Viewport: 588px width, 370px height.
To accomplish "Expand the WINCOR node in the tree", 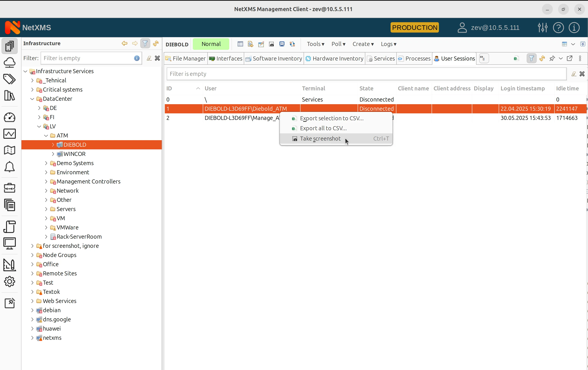I will click(x=53, y=154).
